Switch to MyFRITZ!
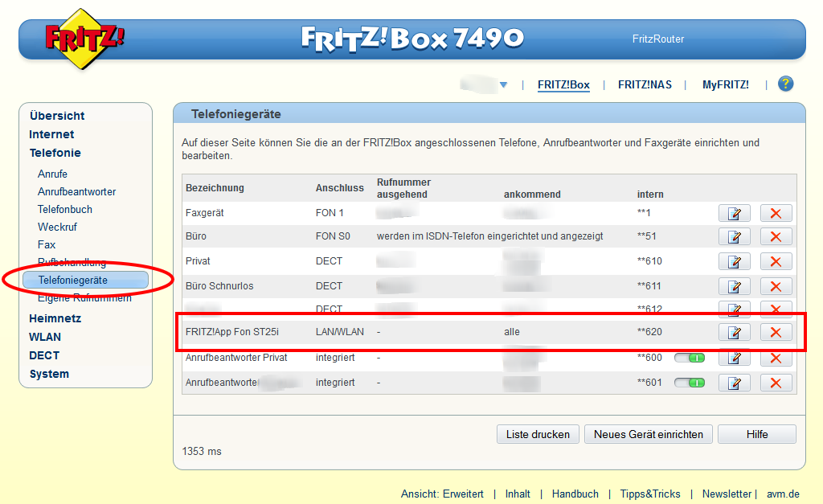 tap(726, 85)
